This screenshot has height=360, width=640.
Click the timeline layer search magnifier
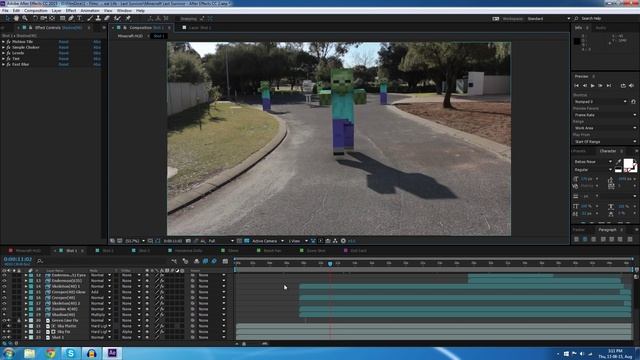40,261
